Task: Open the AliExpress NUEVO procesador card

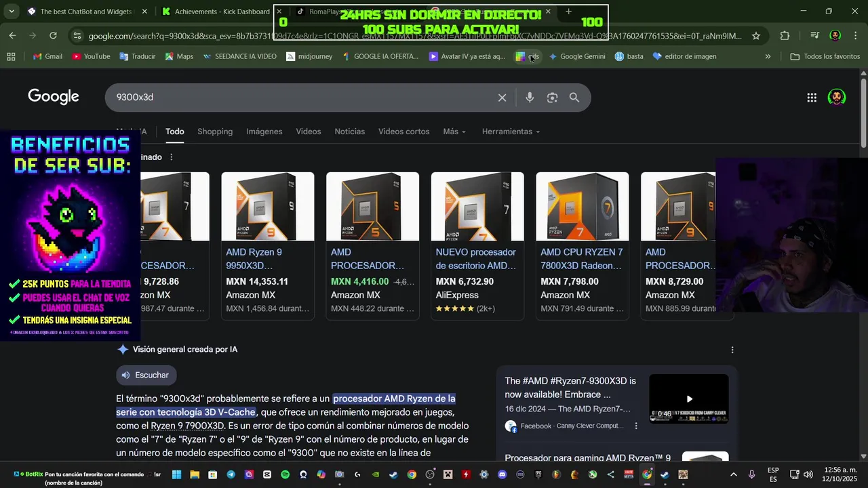Action: [x=477, y=245]
